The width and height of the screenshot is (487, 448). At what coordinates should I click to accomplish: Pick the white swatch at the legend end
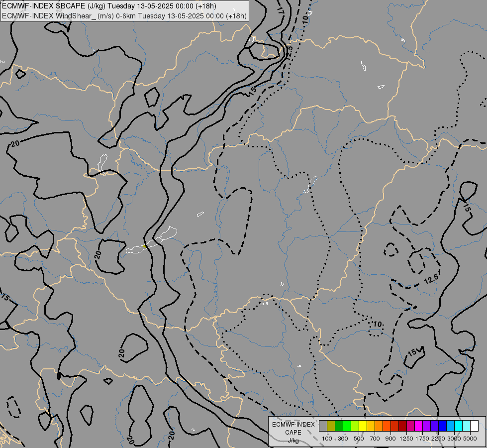(475, 426)
